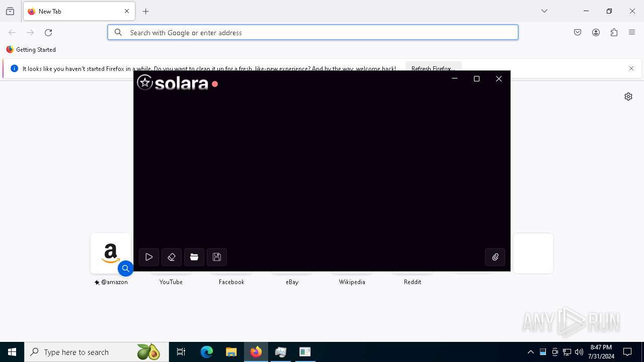Image resolution: width=644 pixels, height=362 pixels.
Task: Open the Wikipedia shortcut
Action: point(352,282)
